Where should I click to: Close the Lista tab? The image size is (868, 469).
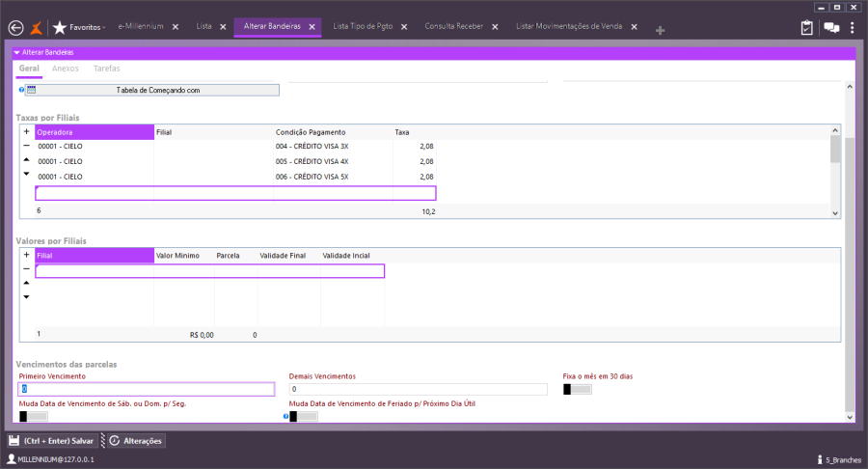(x=223, y=27)
